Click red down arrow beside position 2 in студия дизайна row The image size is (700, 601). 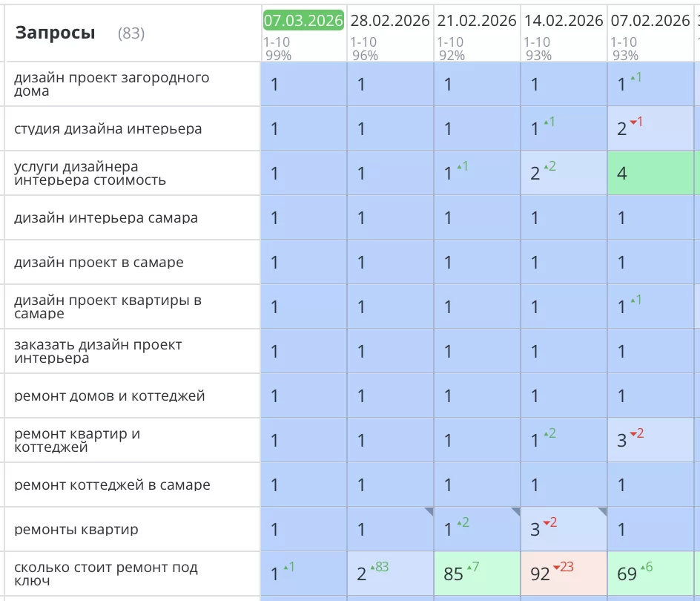click(633, 122)
